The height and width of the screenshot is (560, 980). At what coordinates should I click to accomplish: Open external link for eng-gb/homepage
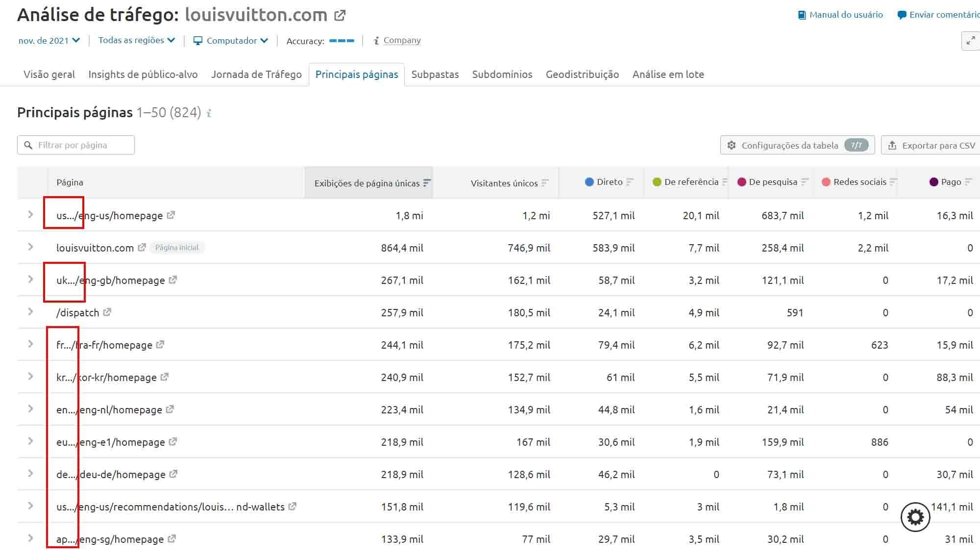[x=172, y=280]
